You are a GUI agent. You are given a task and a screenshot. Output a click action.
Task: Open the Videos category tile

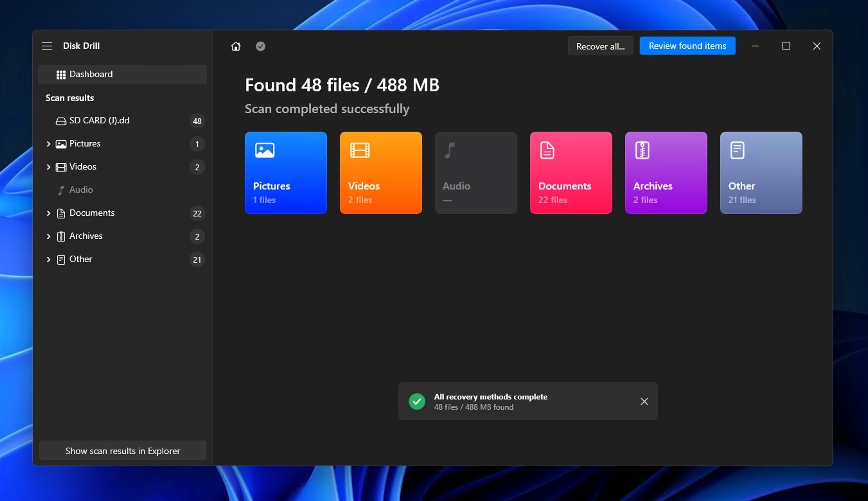(381, 173)
